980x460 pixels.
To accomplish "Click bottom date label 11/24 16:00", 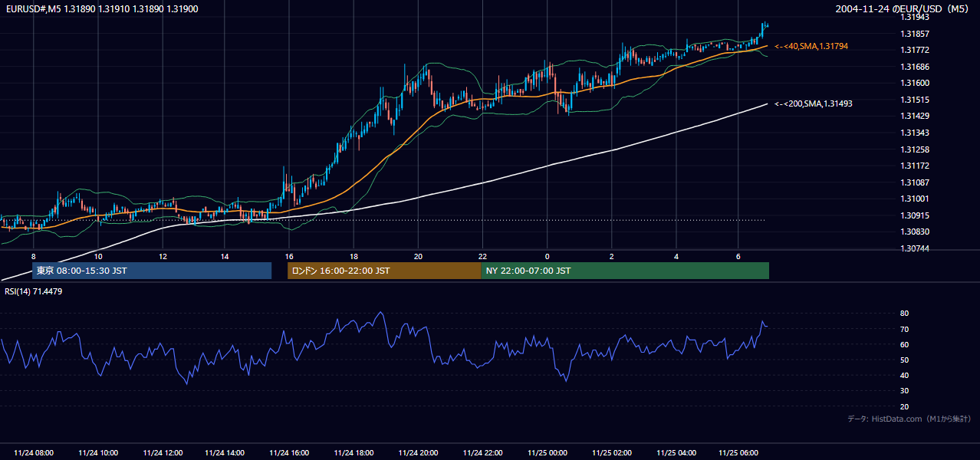I will tap(289, 453).
